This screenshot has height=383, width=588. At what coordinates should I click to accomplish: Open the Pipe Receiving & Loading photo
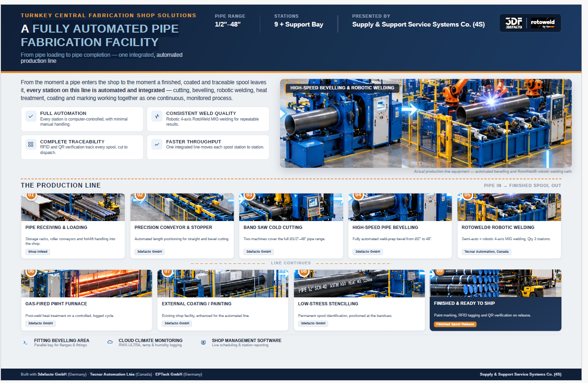pyautogui.click(x=73, y=207)
